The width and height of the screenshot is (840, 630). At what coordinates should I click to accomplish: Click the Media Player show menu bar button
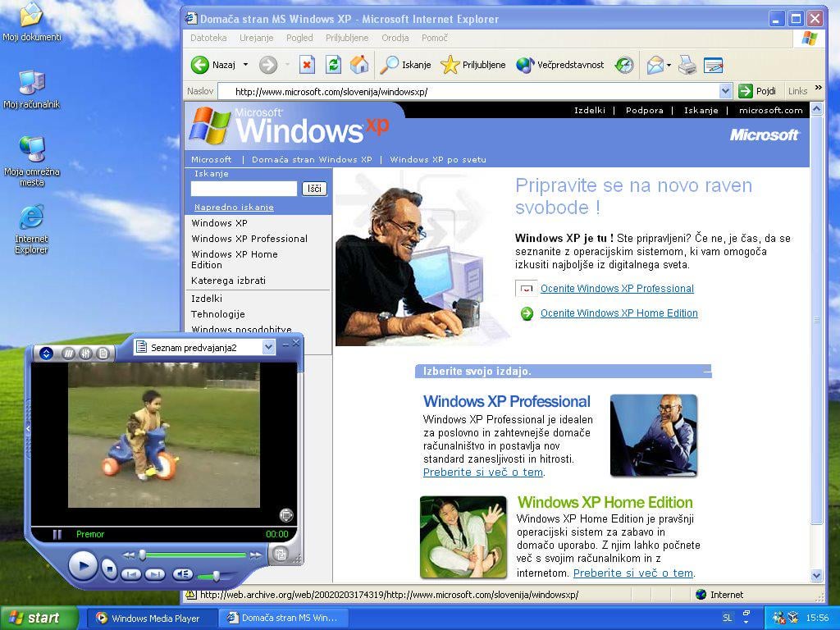tap(46, 353)
